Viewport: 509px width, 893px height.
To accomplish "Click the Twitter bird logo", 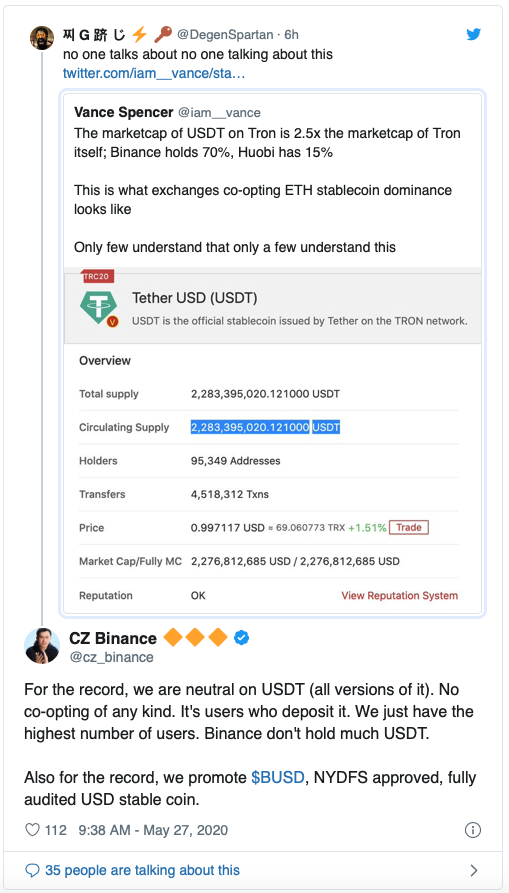I will [x=474, y=34].
